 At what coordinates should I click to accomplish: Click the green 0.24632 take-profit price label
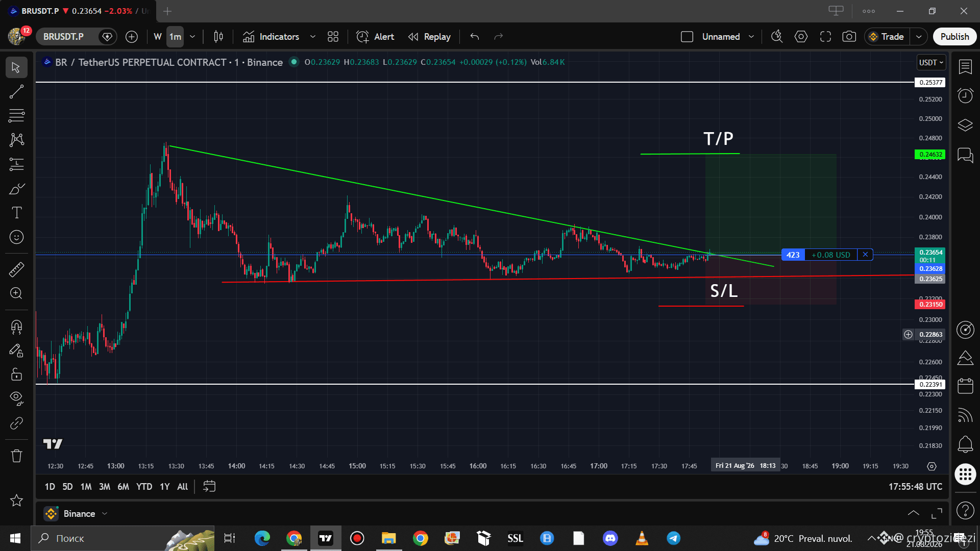[x=930, y=155]
